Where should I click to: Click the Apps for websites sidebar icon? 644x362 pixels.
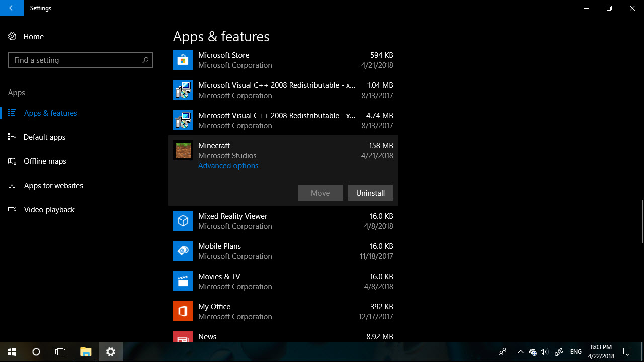13,186
